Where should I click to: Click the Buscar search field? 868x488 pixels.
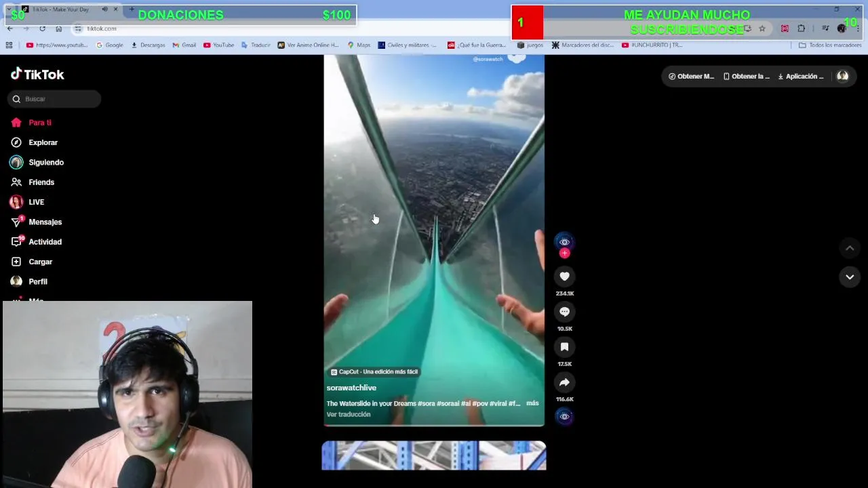[54, 99]
